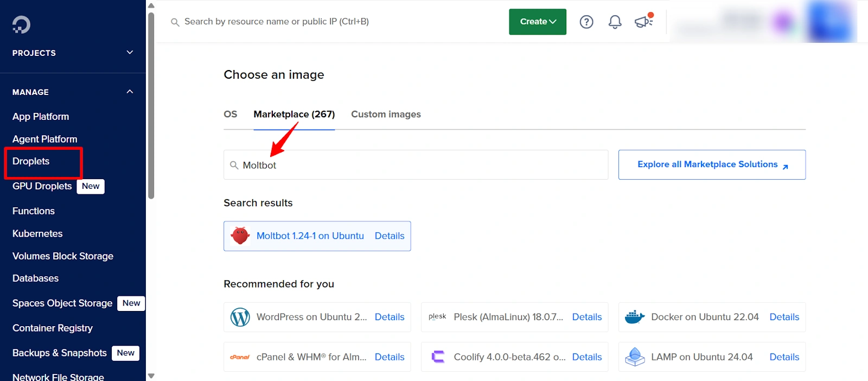Screen dimensions: 868x381
Task: Click the Plesk logo icon
Action: pyautogui.click(x=437, y=316)
